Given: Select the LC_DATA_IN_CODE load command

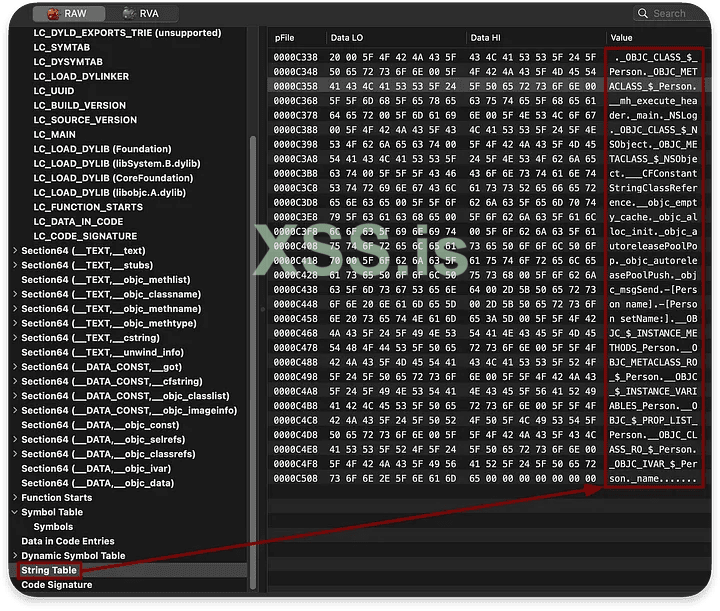Looking at the screenshot, I should click(x=78, y=221).
